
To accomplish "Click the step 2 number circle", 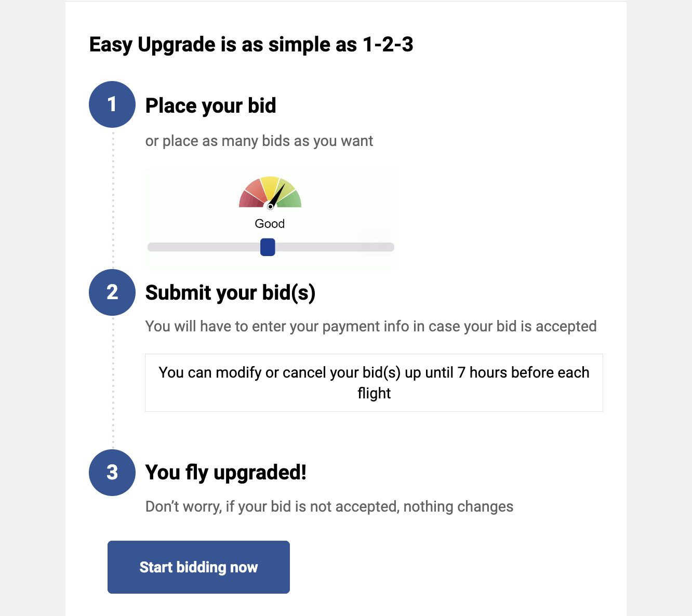I will (112, 292).
